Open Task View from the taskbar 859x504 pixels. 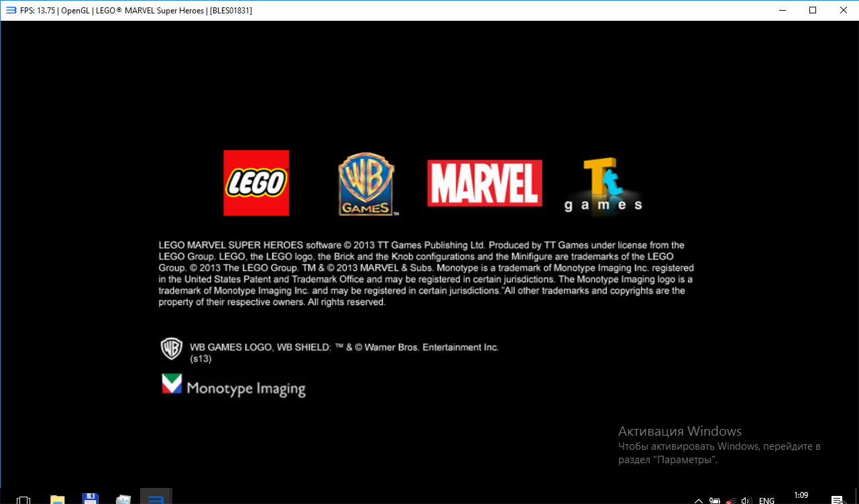tap(23, 500)
